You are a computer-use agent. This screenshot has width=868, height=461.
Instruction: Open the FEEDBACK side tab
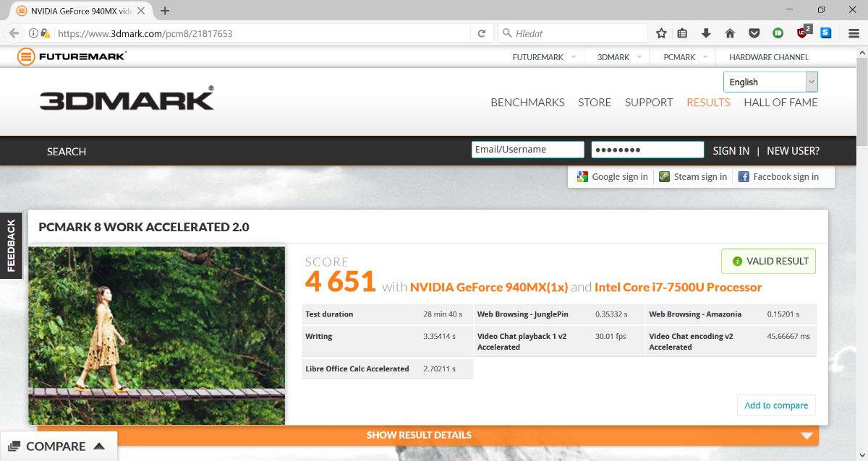11,246
